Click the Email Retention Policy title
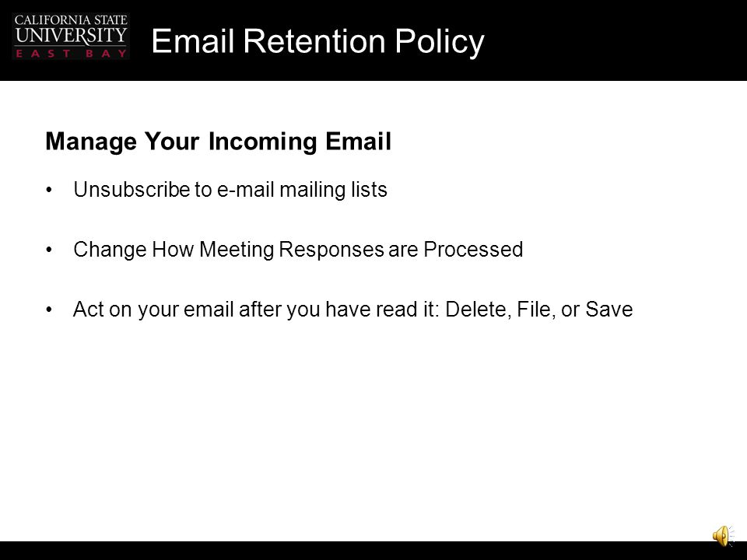 pos(317,41)
